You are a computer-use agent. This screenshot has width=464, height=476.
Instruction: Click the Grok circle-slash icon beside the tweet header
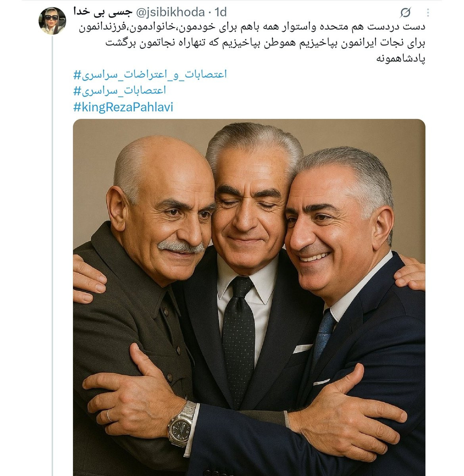[405, 13]
